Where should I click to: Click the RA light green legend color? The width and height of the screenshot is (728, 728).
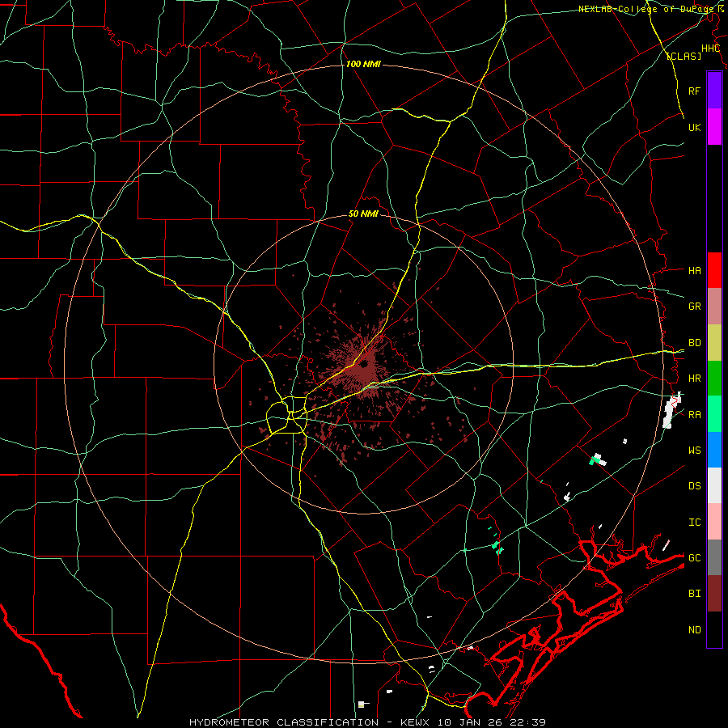click(714, 414)
